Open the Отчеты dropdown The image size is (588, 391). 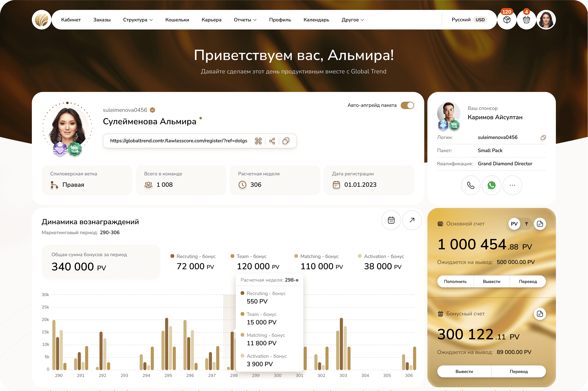click(x=245, y=20)
